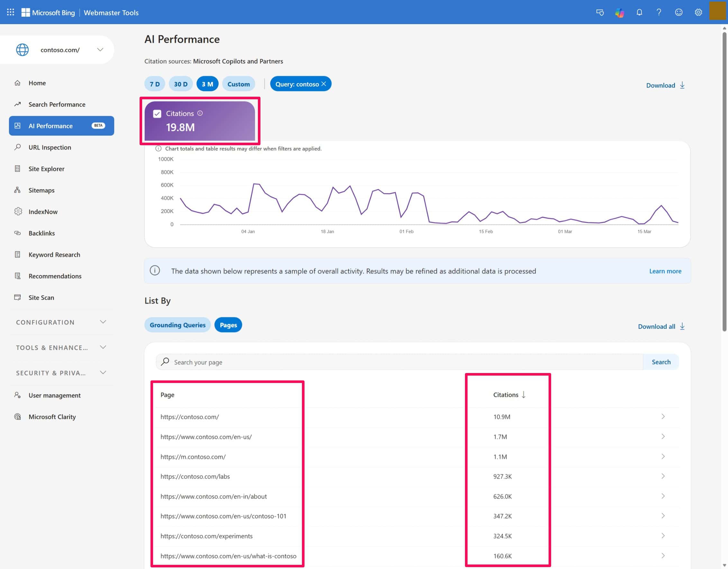Open Keyword Research in sidebar
The width and height of the screenshot is (728, 569).
[x=61, y=254]
